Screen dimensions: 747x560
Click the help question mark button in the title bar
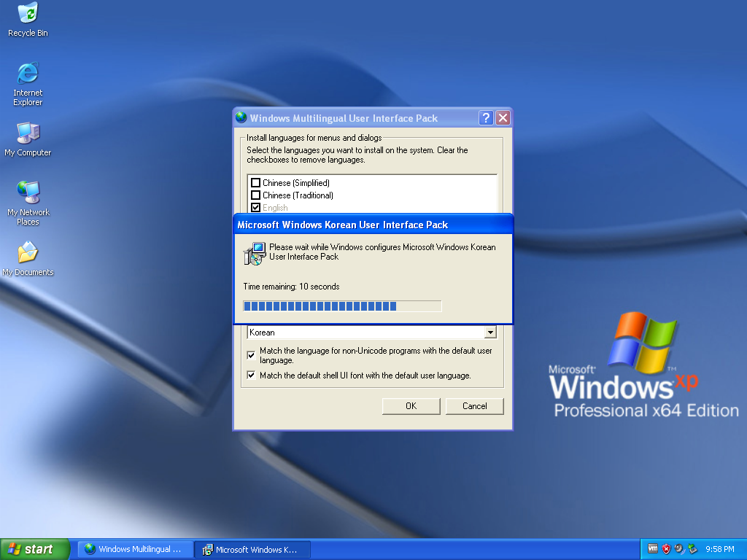point(485,117)
